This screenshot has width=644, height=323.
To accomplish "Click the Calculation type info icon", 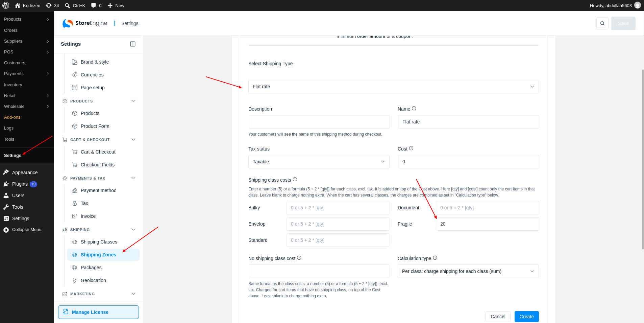I will coord(435,258).
